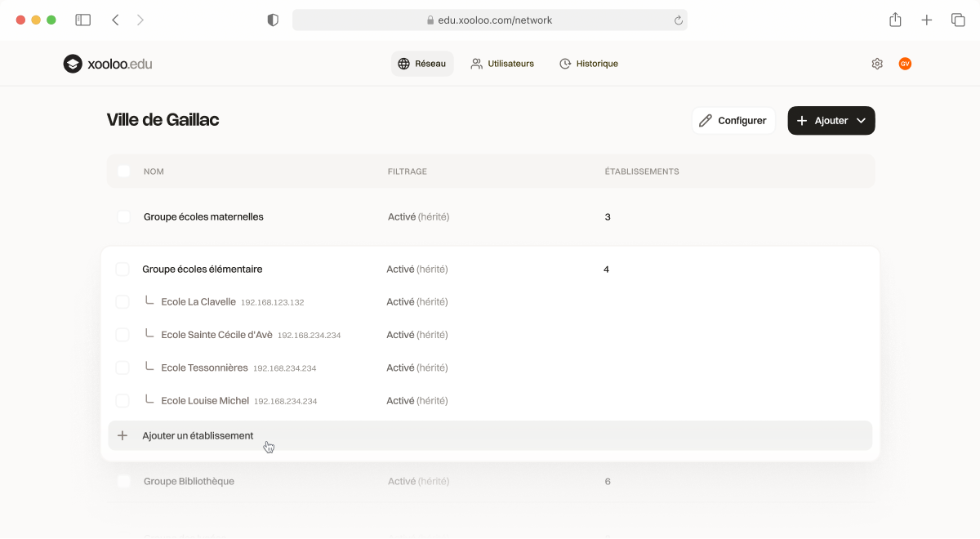Go back with the browser back arrow

[115, 20]
